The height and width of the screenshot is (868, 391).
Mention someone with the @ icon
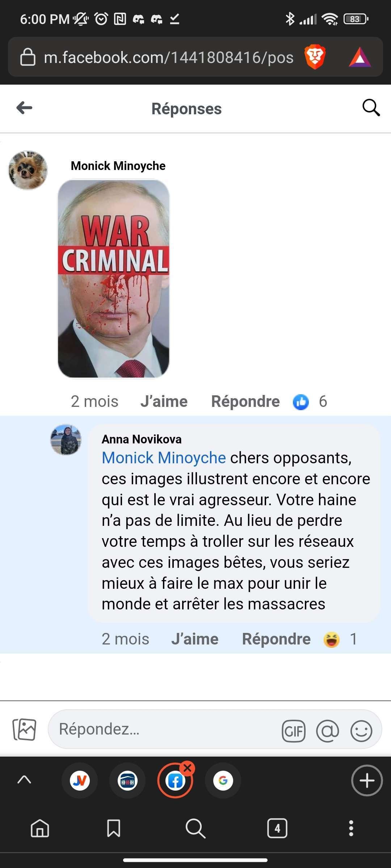coord(327,731)
